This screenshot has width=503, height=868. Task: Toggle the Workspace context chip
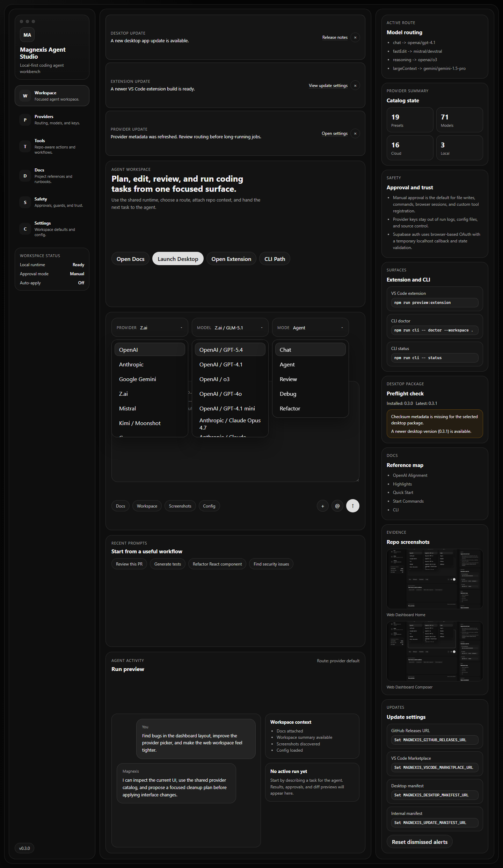147,506
